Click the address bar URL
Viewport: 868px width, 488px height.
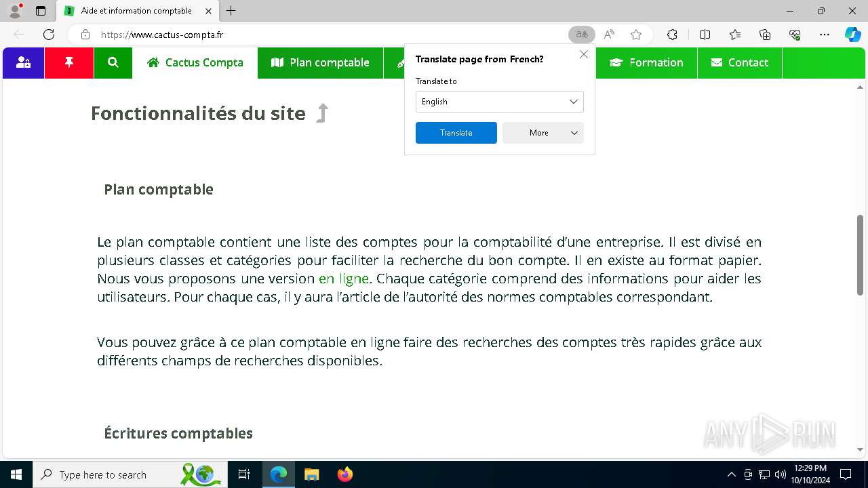click(162, 35)
